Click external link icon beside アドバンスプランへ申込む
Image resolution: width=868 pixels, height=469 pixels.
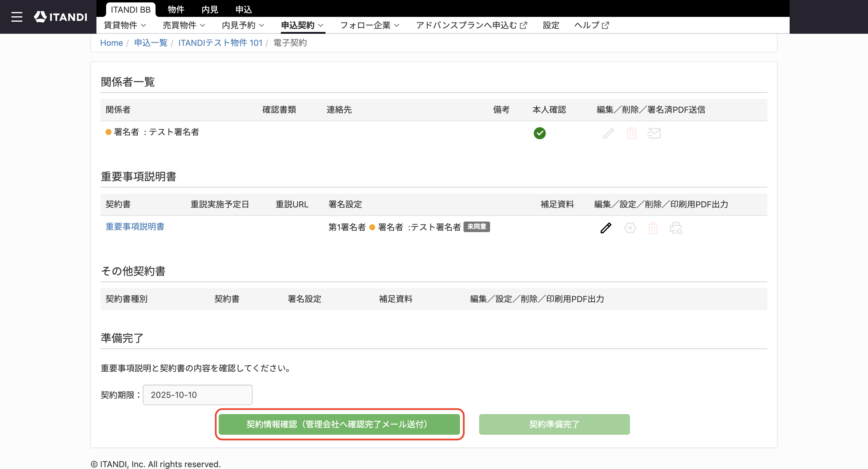point(523,25)
